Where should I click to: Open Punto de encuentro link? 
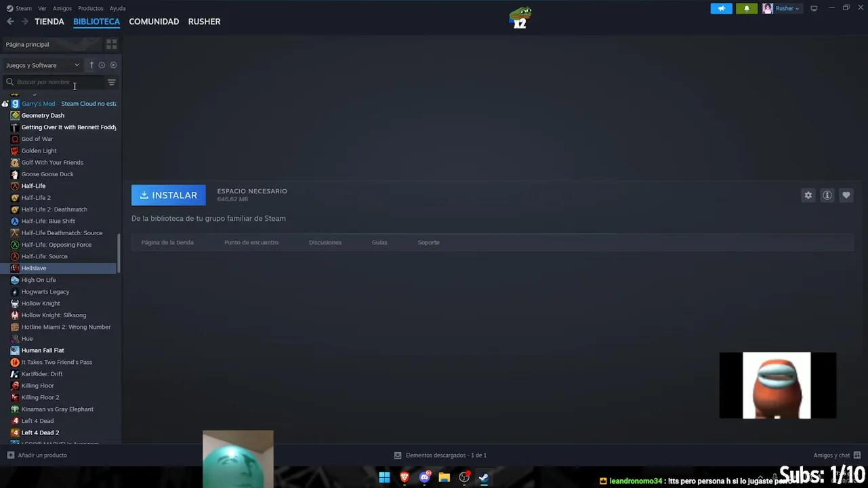pyautogui.click(x=251, y=242)
